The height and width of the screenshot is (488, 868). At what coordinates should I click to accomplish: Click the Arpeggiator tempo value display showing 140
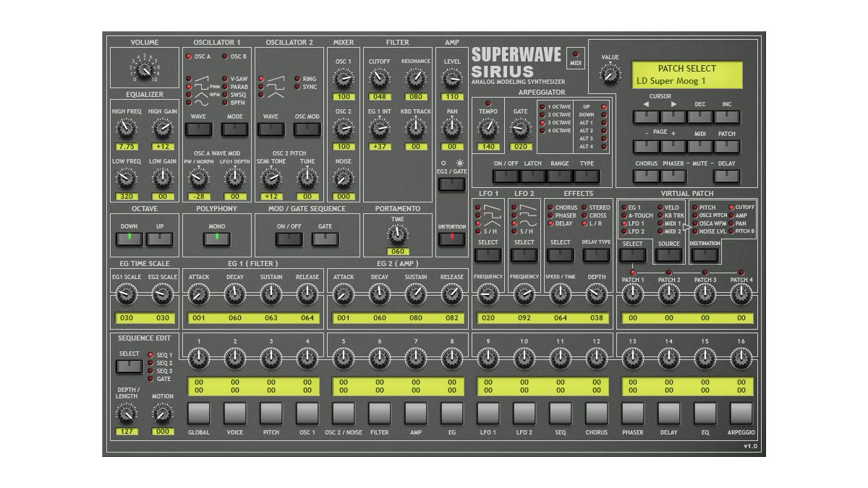point(488,145)
